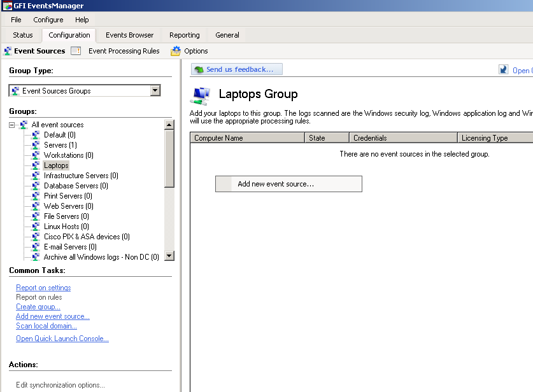The height and width of the screenshot is (392, 533).
Task: Click the Laptops Group header icon
Action: point(200,96)
